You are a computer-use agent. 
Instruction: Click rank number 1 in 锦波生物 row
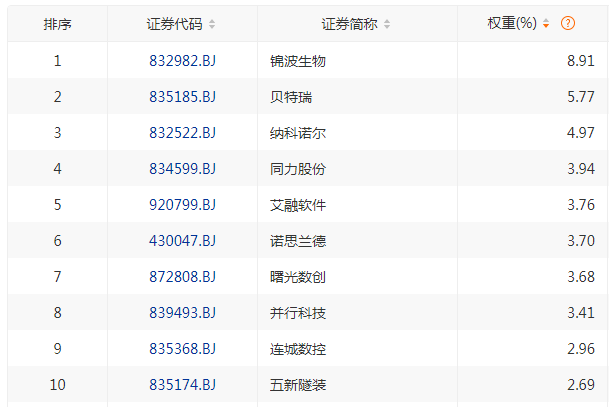click(57, 61)
